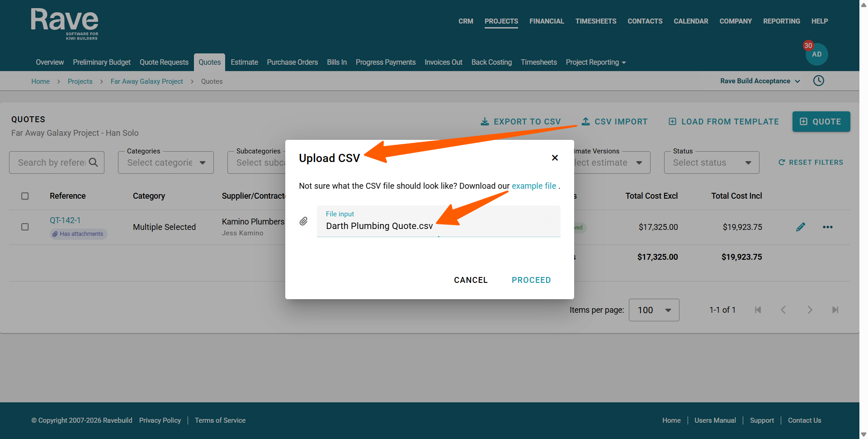Open the Terms of Service link

pos(220,420)
